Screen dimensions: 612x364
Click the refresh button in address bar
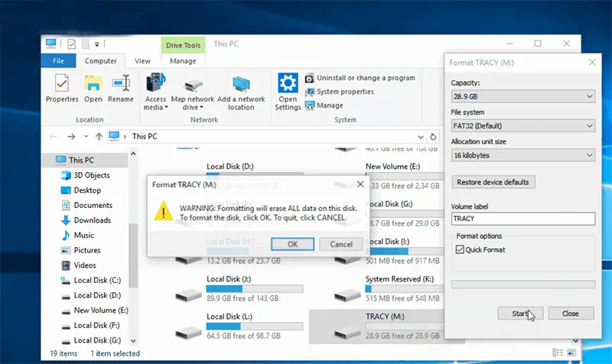[433, 137]
